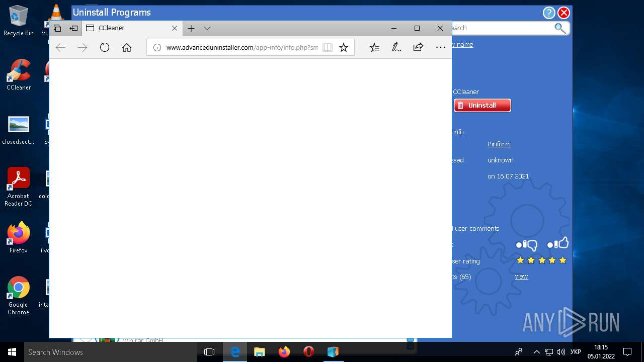Switch the УКР keyboard language indicator

coord(576,352)
